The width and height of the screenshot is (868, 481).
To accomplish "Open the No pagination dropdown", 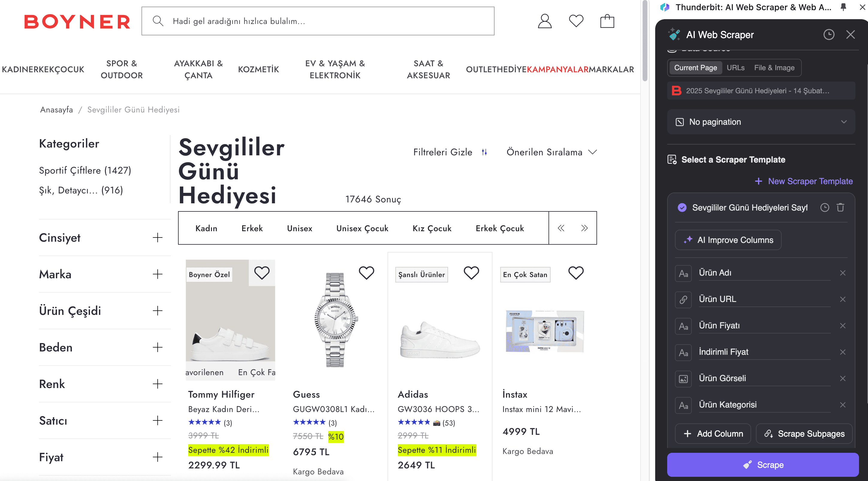I will (x=761, y=122).
